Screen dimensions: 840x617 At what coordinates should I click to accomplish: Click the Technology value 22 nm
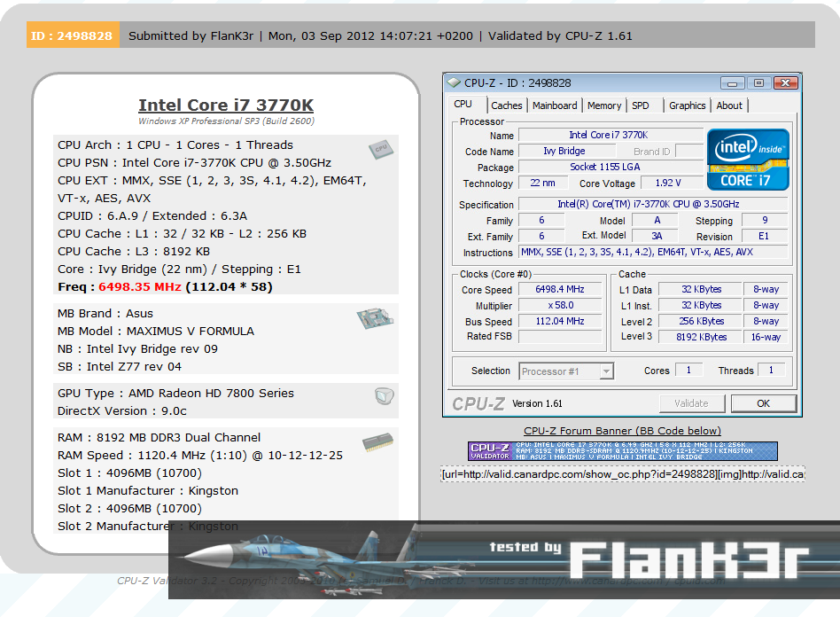point(542,184)
